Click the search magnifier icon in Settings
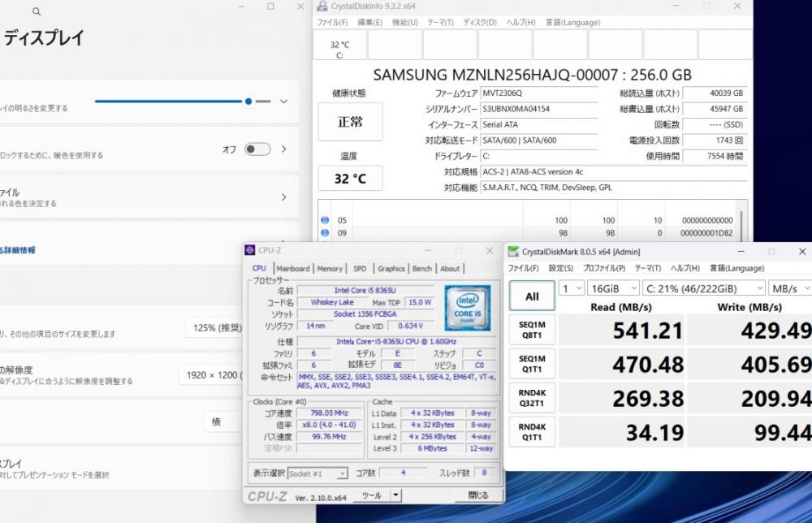812x523 pixels. pos(37,12)
